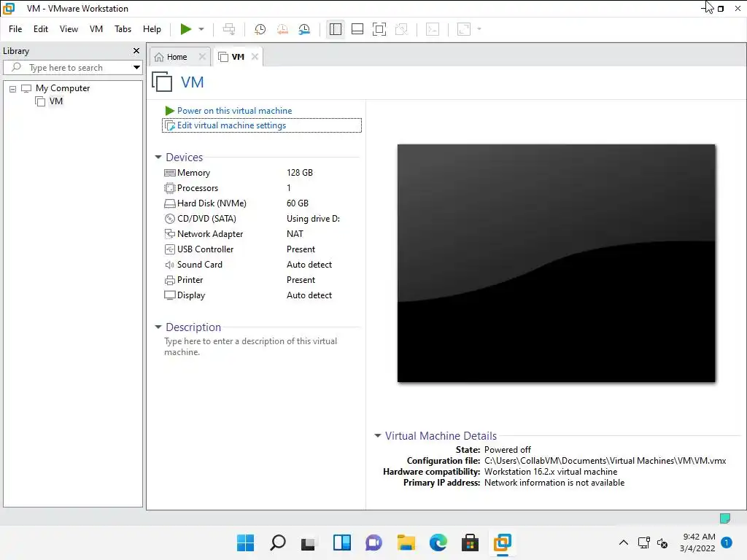Open the File menu
This screenshot has height=560, width=747.
tap(15, 29)
